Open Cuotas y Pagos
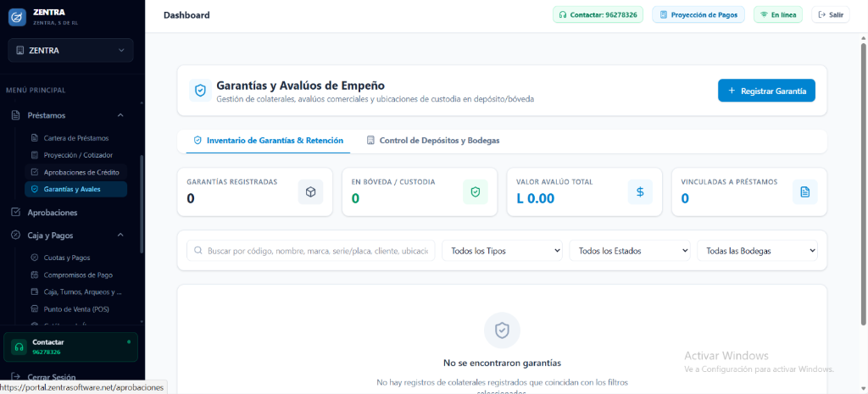 (76, 258)
